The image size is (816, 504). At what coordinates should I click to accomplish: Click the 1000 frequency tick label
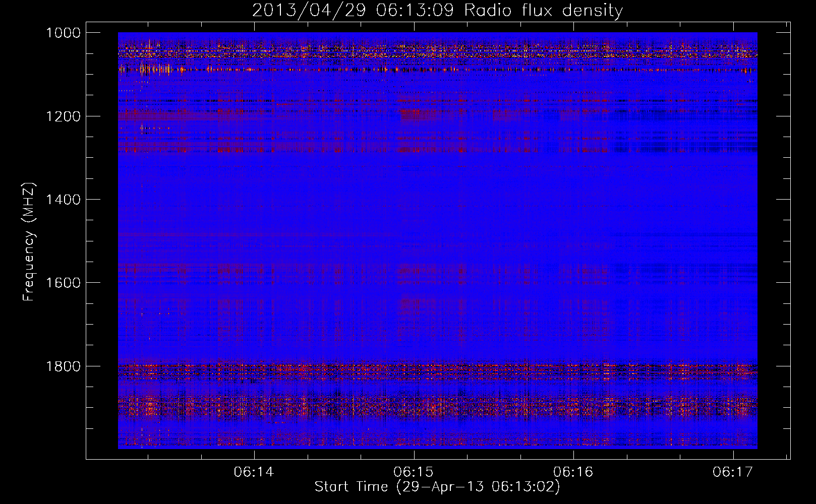63,33
